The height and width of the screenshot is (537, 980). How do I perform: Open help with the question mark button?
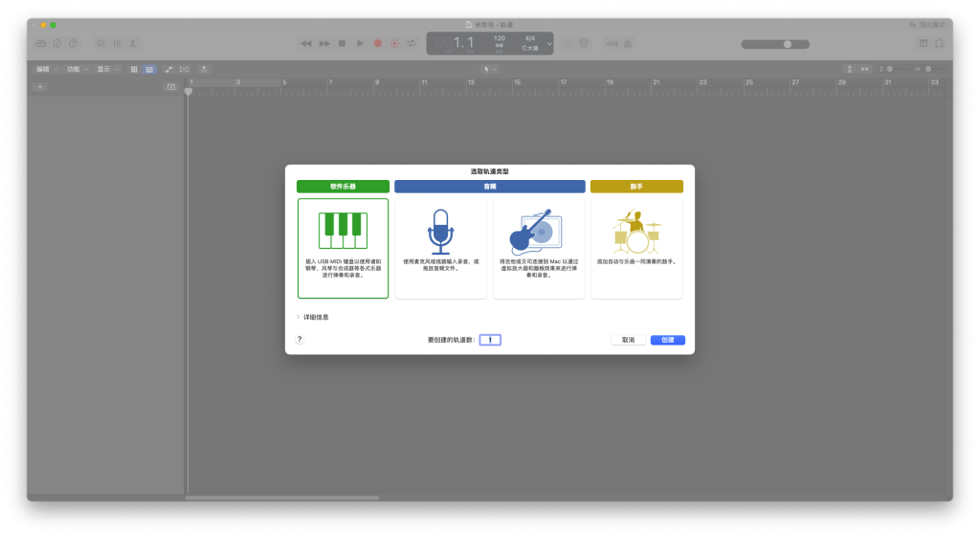pyautogui.click(x=300, y=340)
